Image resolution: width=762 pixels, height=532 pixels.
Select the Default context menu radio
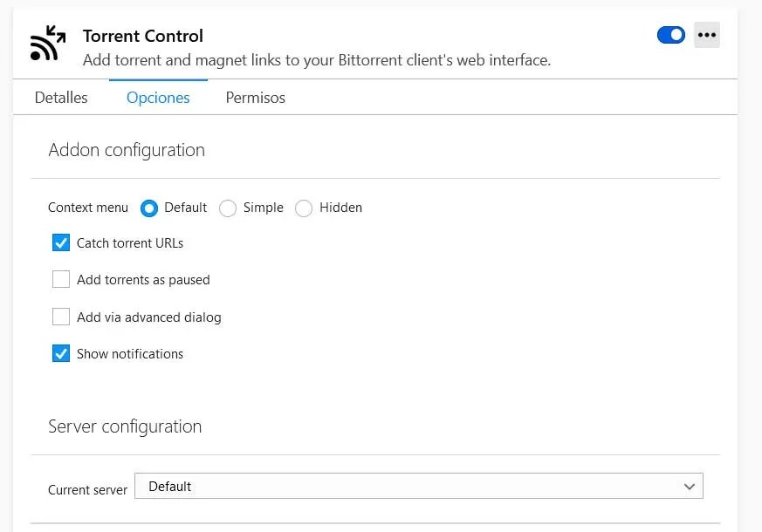pos(149,208)
